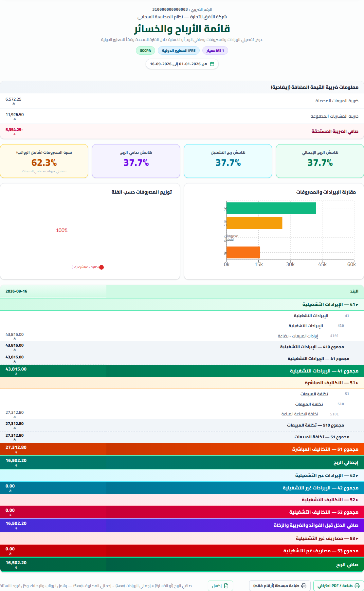Click the green revenue bar in the chart
This screenshot has height=591, width=364.
tap(271, 208)
